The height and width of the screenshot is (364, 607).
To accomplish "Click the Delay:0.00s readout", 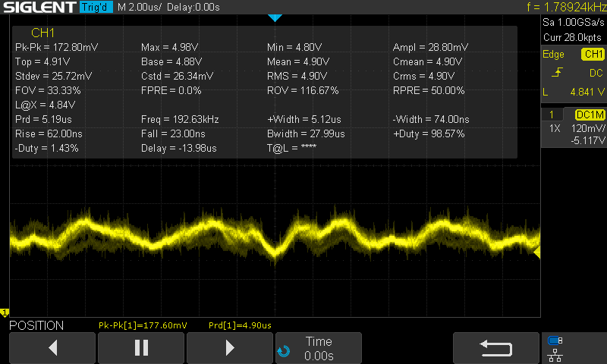I will tap(193, 7).
